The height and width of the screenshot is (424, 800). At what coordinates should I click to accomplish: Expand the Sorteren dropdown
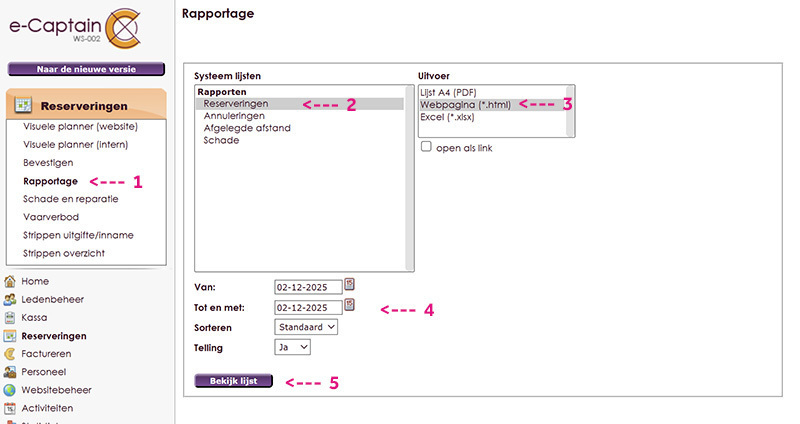306,326
